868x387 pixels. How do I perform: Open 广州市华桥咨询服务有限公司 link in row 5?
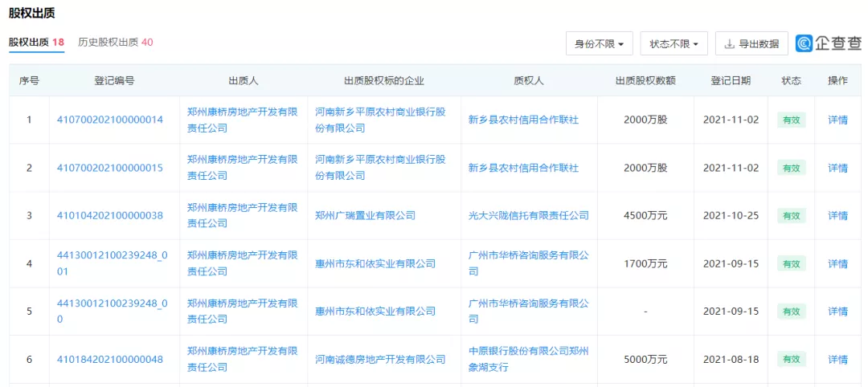(x=529, y=312)
